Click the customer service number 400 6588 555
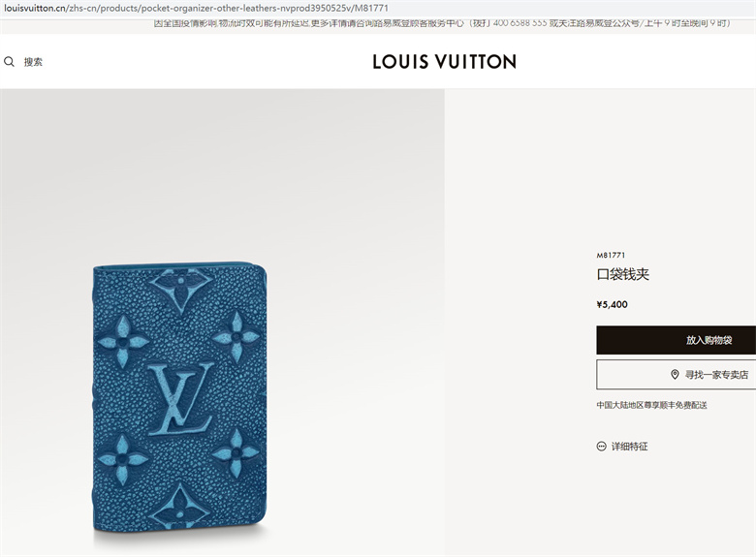Screen dimensions: 756x557 520,23
